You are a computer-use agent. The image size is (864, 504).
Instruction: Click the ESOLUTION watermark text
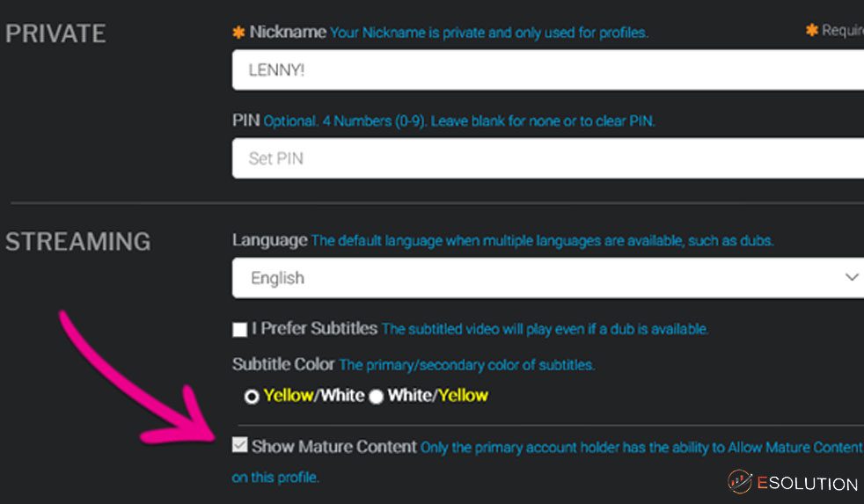tap(807, 484)
